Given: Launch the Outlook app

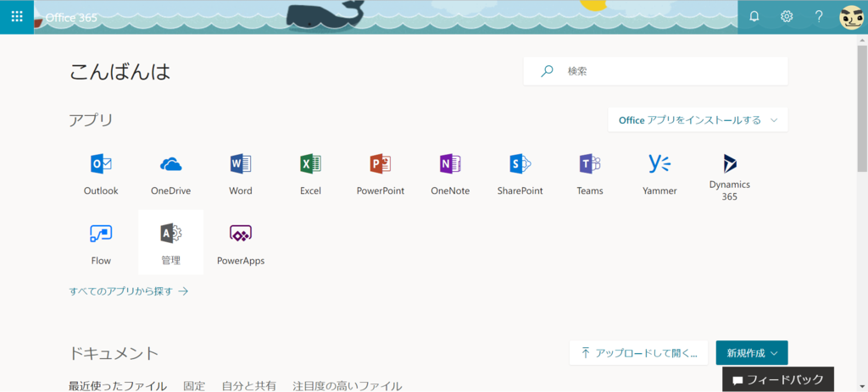Looking at the screenshot, I should pos(102,175).
